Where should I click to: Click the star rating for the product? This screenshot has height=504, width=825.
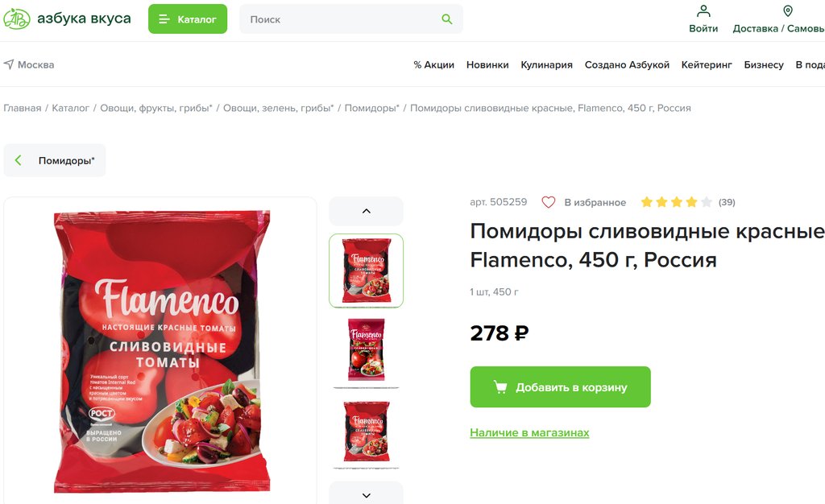pyautogui.click(x=676, y=202)
